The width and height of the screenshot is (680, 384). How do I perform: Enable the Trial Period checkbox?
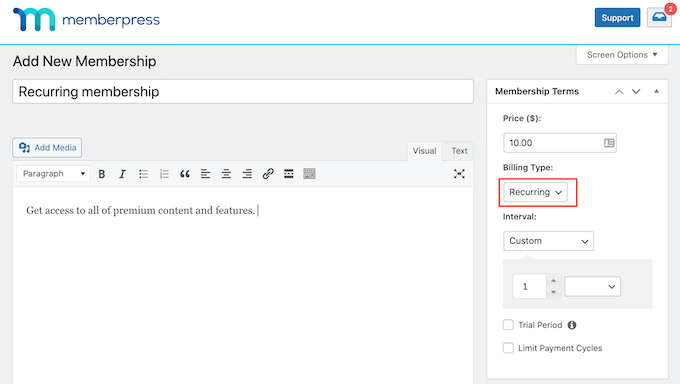click(508, 325)
